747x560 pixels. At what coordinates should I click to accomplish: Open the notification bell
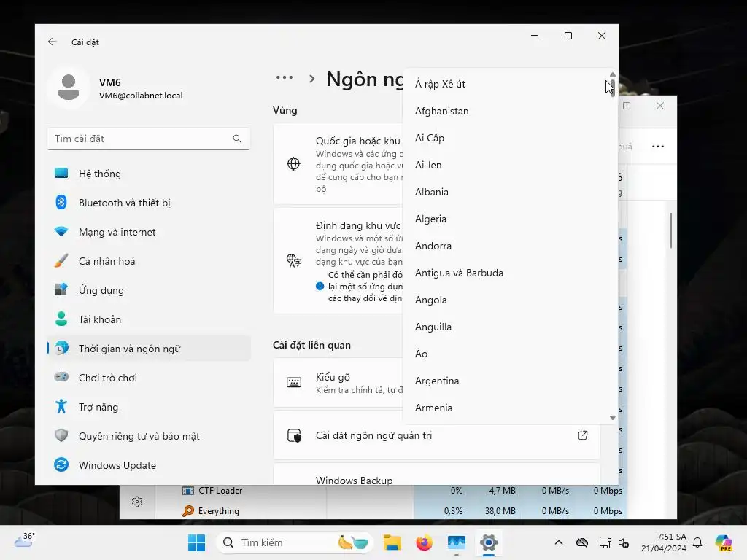tap(697, 542)
